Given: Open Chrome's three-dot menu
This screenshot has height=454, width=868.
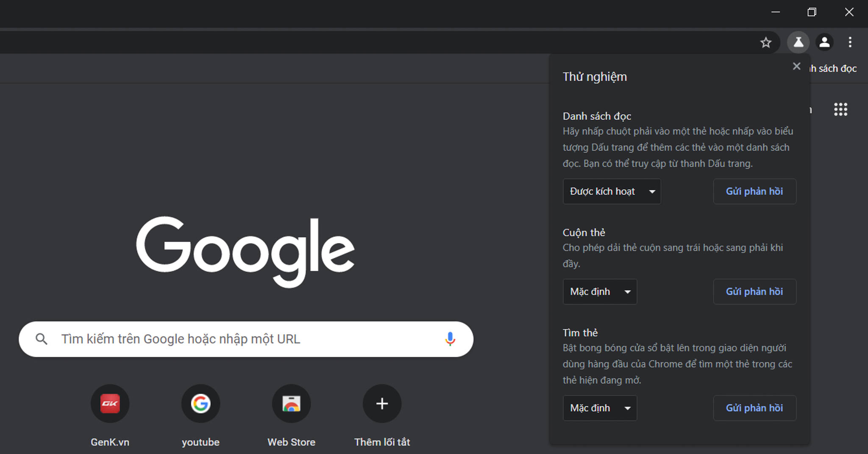Looking at the screenshot, I should tap(850, 42).
